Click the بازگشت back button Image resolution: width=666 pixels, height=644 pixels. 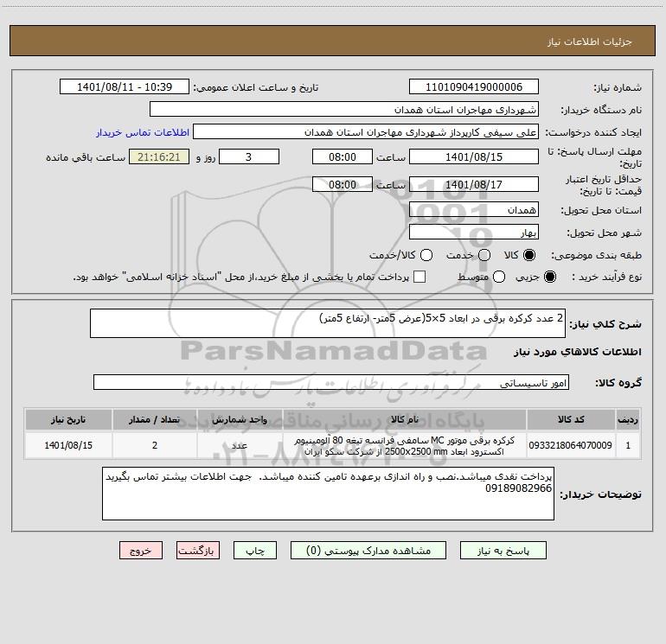click(198, 550)
